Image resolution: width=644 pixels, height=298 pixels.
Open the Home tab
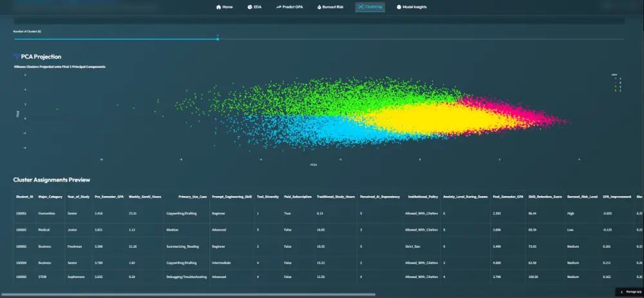[224, 7]
